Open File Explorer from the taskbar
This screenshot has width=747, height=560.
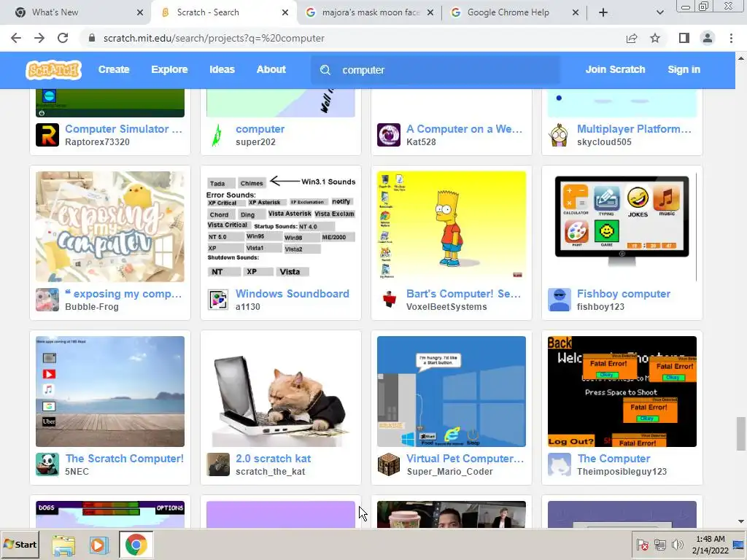point(63,545)
